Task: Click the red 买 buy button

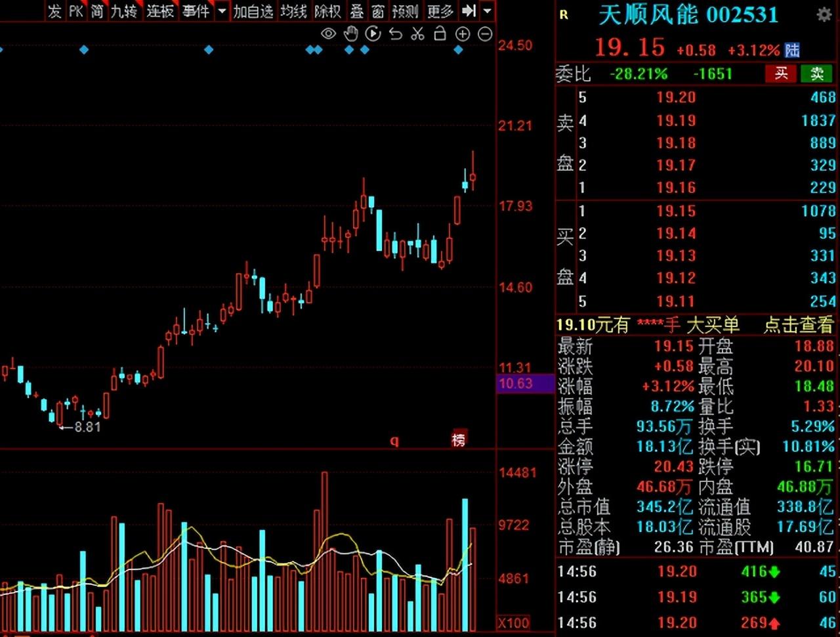Action: point(781,74)
